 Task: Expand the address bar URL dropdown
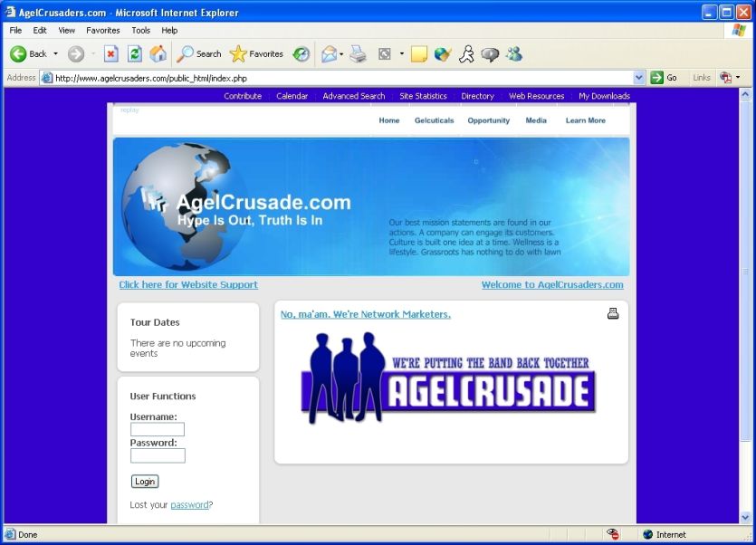tap(639, 78)
